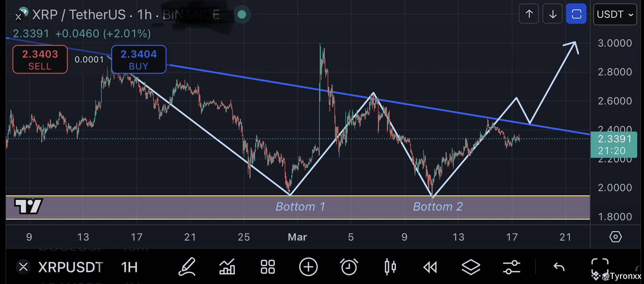Open the pencil drawing tools

187,267
